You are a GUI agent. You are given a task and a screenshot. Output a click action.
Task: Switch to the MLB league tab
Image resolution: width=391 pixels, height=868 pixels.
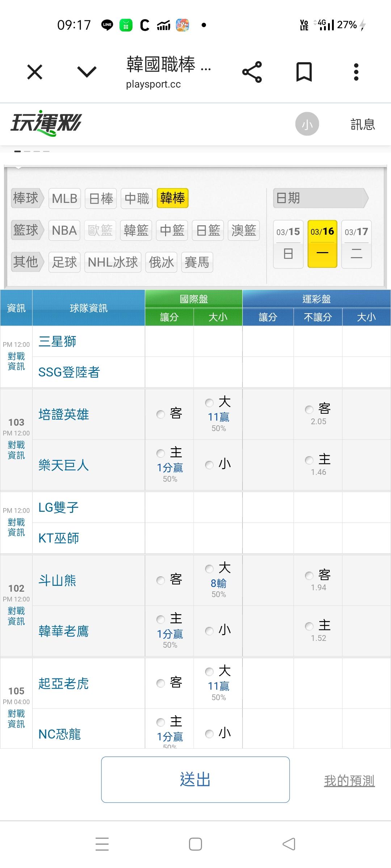click(x=64, y=199)
